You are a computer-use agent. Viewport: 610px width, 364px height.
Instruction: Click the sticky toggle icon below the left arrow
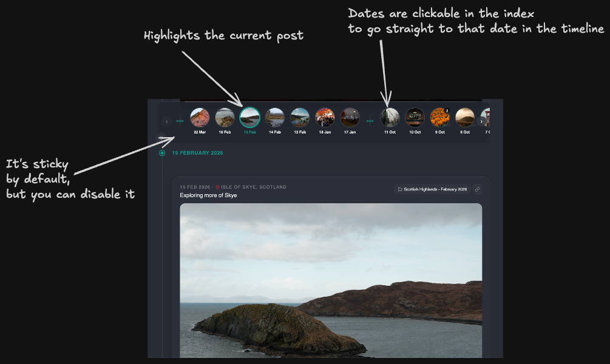click(161, 137)
